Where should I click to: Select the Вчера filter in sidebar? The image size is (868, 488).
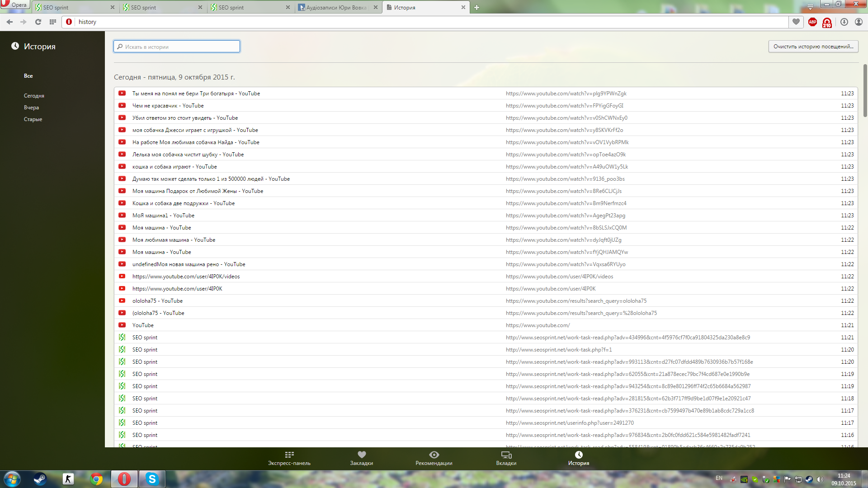click(31, 108)
